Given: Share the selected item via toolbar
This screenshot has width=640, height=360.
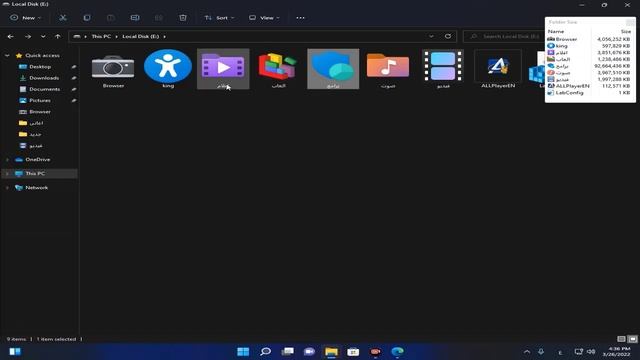Looking at the screenshot, I should (159, 18).
